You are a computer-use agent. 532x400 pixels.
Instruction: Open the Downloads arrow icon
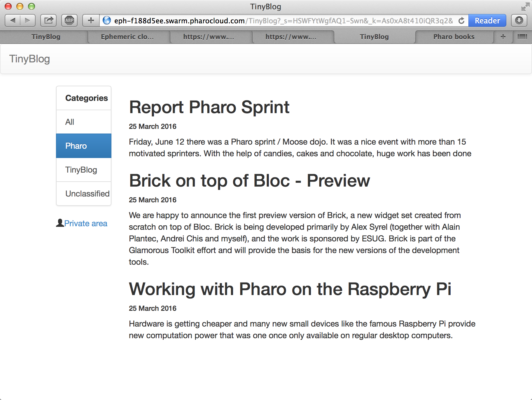pyautogui.click(x=519, y=20)
